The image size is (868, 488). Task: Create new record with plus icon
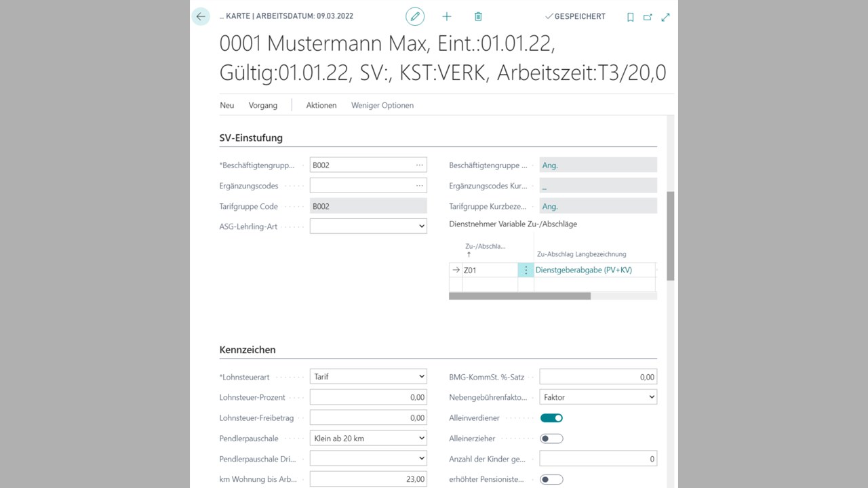pyautogui.click(x=447, y=16)
